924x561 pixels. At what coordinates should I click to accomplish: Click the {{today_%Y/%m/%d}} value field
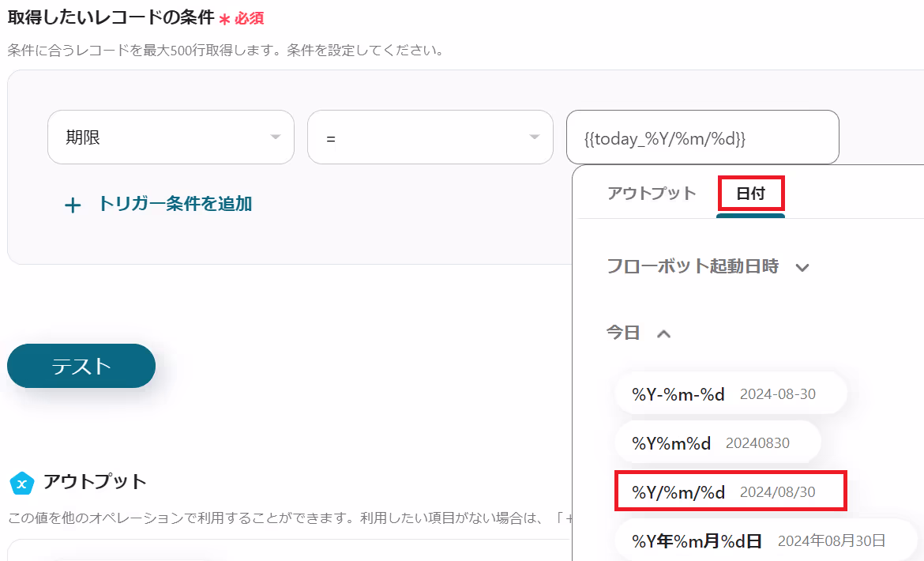click(x=702, y=137)
